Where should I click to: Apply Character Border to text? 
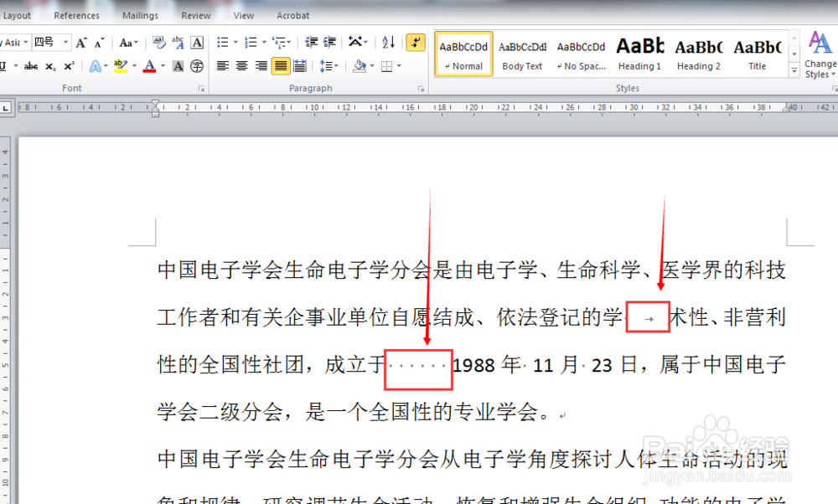[x=197, y=42]
